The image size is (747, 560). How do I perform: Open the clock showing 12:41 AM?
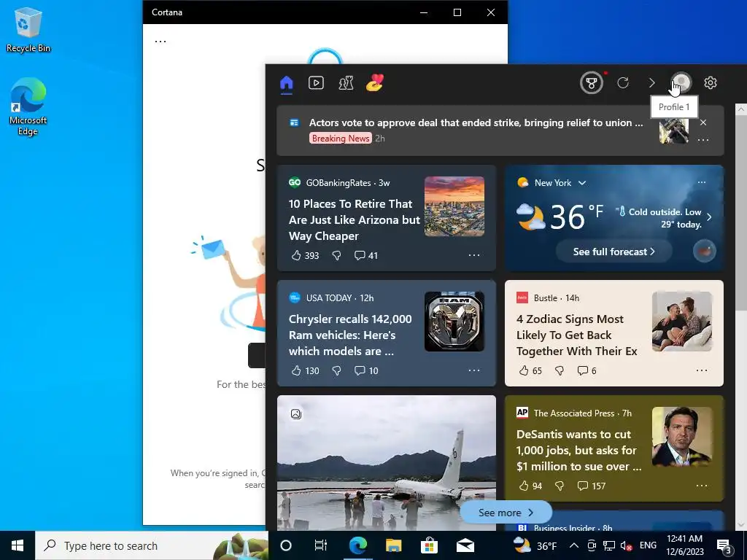point(684,545)
